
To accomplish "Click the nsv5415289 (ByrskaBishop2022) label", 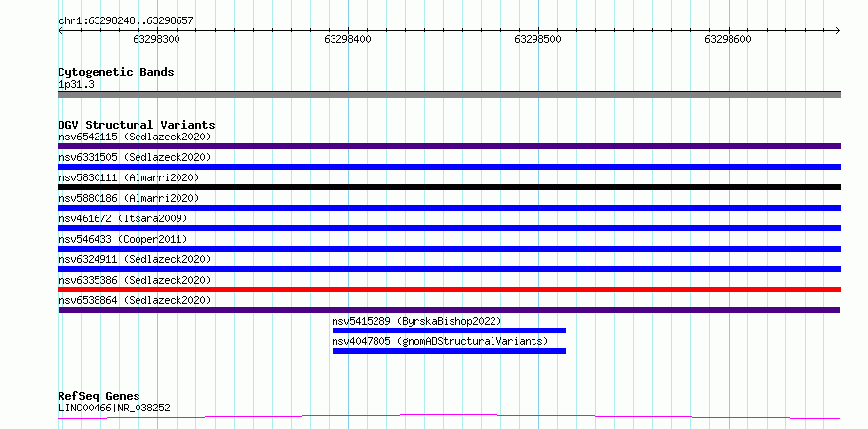I will (416, 321).
